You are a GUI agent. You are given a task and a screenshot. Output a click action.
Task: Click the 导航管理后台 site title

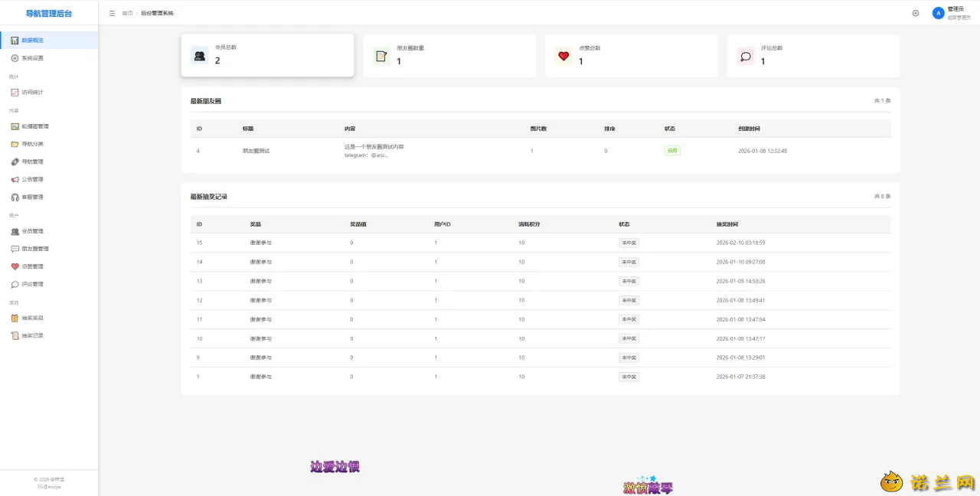49,13
